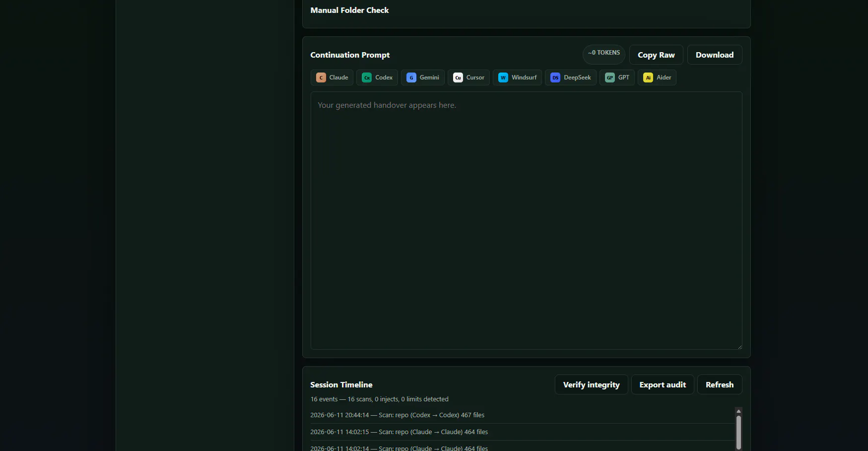Click the Manual Folder Check heading

point(349,10)
